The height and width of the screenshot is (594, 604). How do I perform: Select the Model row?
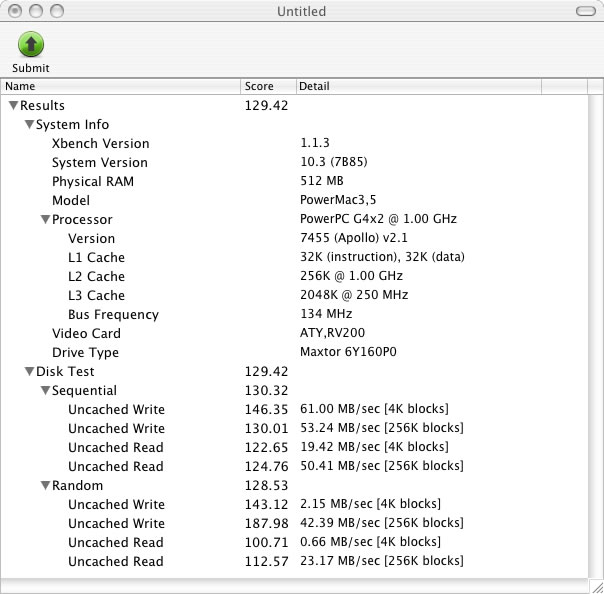click(294, 200)
